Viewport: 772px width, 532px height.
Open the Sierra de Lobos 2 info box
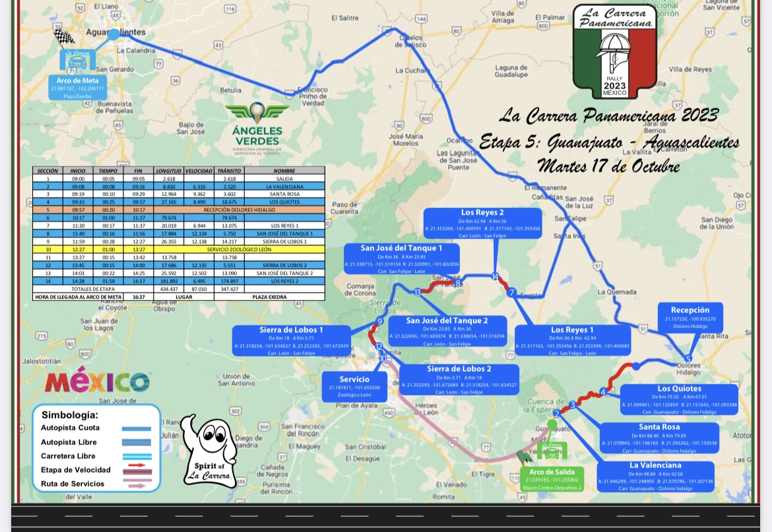click(x=459, y=380)
